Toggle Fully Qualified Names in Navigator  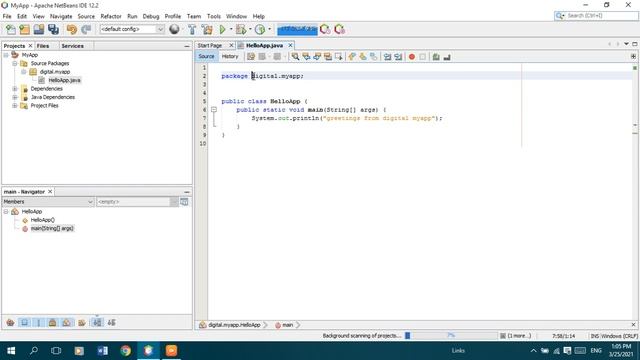(82, 323)
